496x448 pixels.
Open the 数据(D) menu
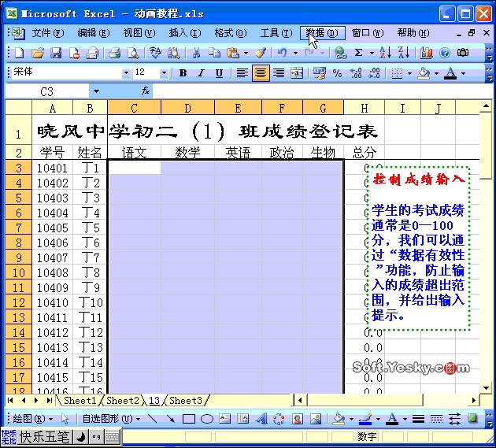point(322,33)
